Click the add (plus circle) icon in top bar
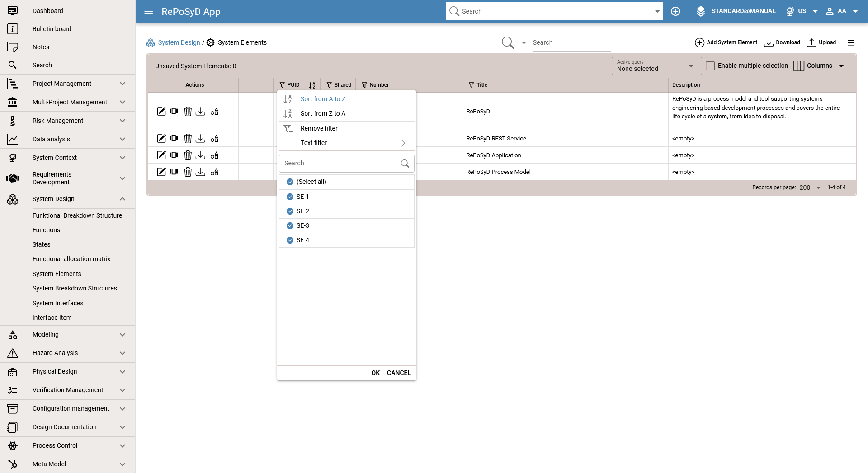 pos(675,11)
